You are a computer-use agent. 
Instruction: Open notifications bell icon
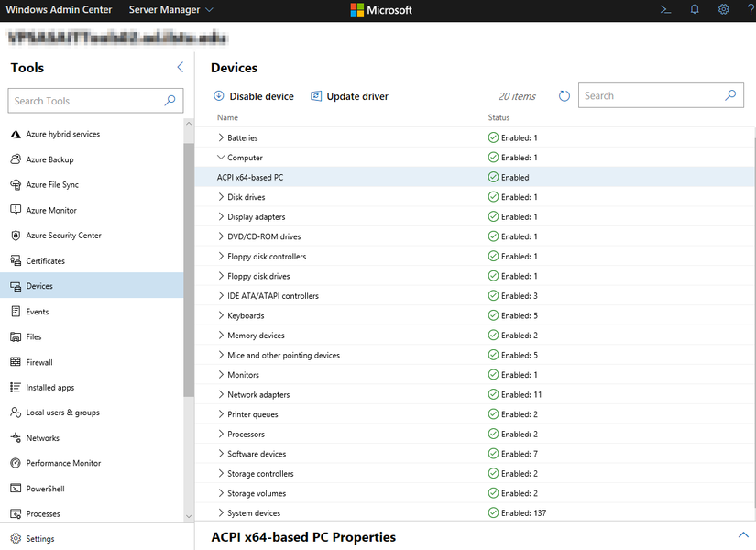(695, 9)
